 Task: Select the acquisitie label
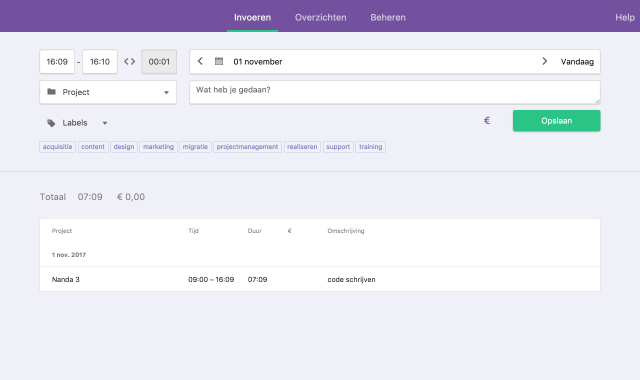(57, 147)
